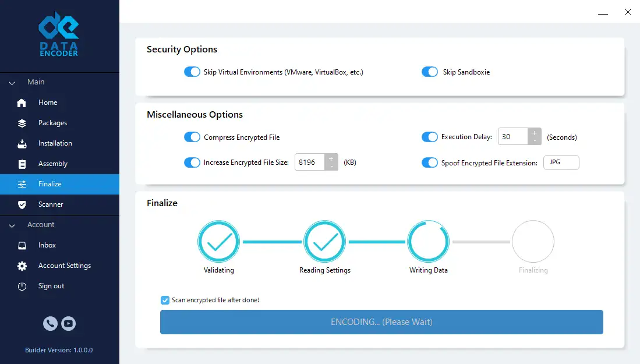
Task: Uncheck Scan encrypted file after done
Action: click(165, 301)
